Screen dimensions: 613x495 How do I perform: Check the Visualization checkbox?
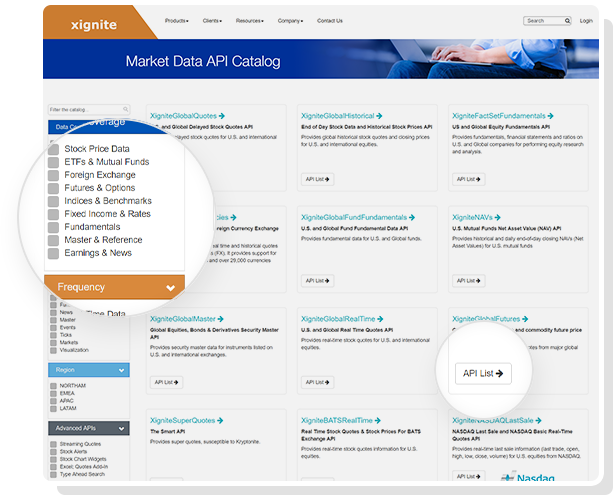click(53, 350)
